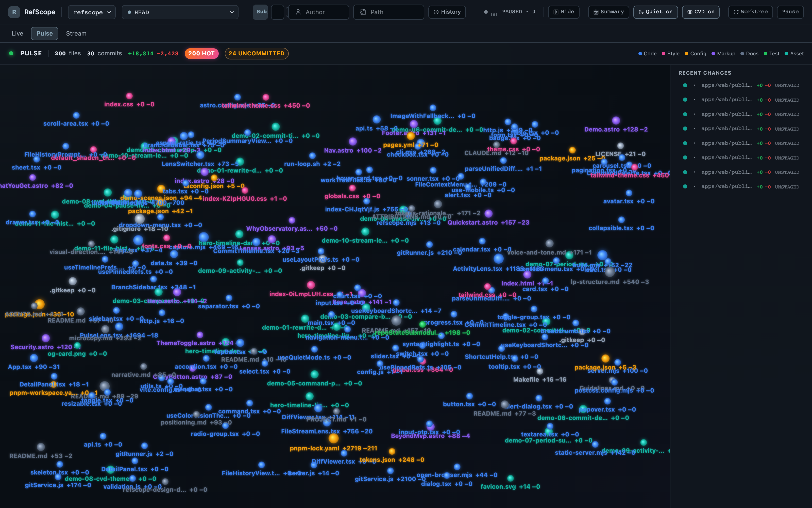812x508 pixels.
Task: Click the Markup legend purple dot
Action: 713,54
